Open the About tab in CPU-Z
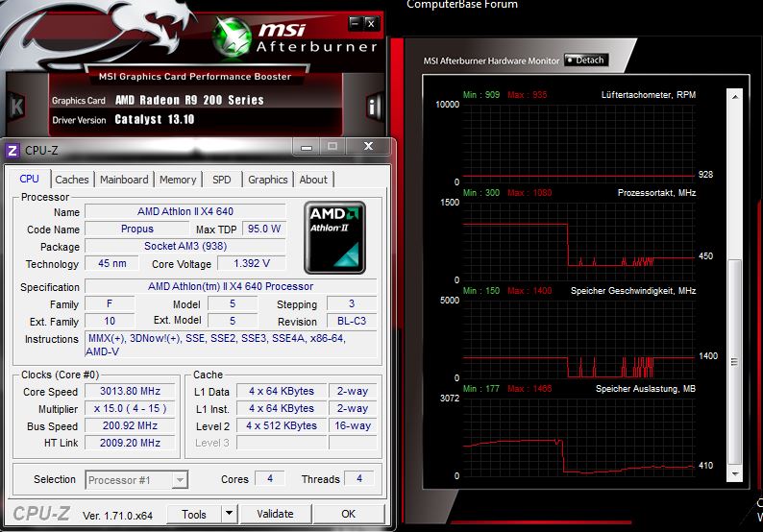 313,180
